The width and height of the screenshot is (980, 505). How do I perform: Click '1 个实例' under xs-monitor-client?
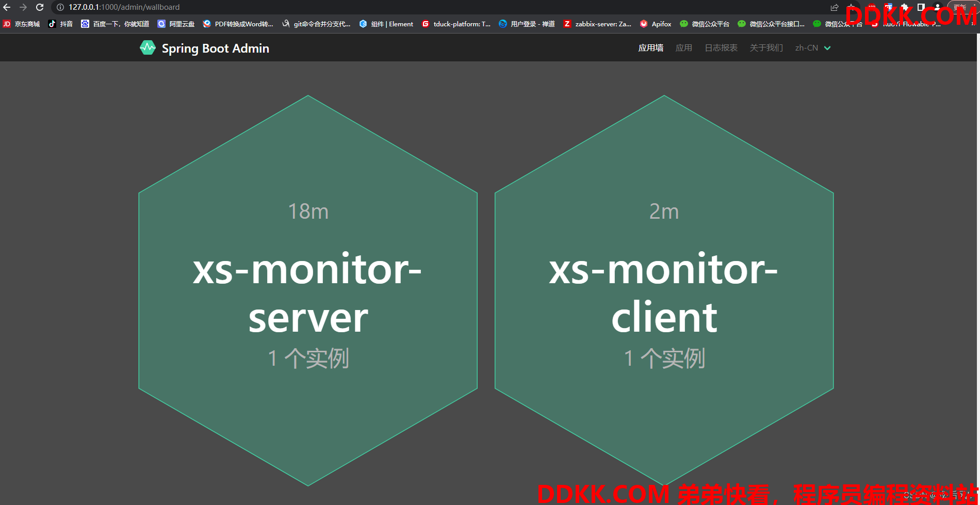pyautogui.click(x=664, y=358)
